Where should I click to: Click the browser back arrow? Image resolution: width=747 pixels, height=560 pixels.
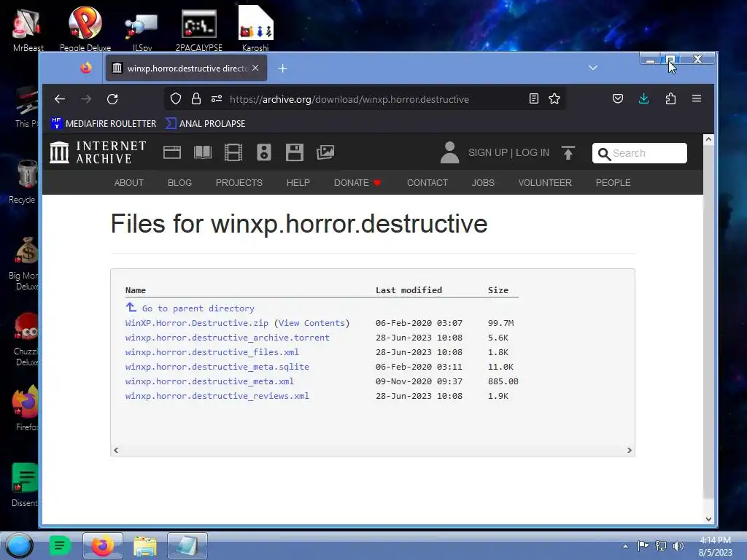click(x=60, y=99)
